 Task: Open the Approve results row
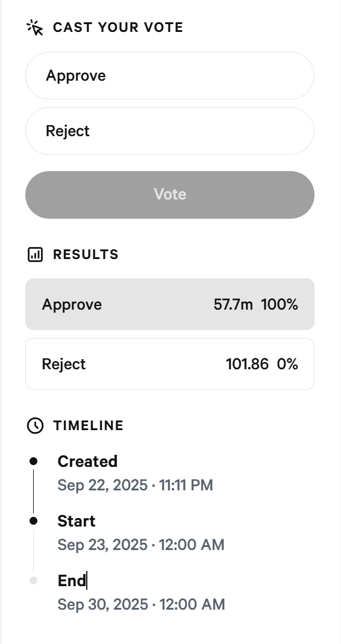tap(170, 304)
